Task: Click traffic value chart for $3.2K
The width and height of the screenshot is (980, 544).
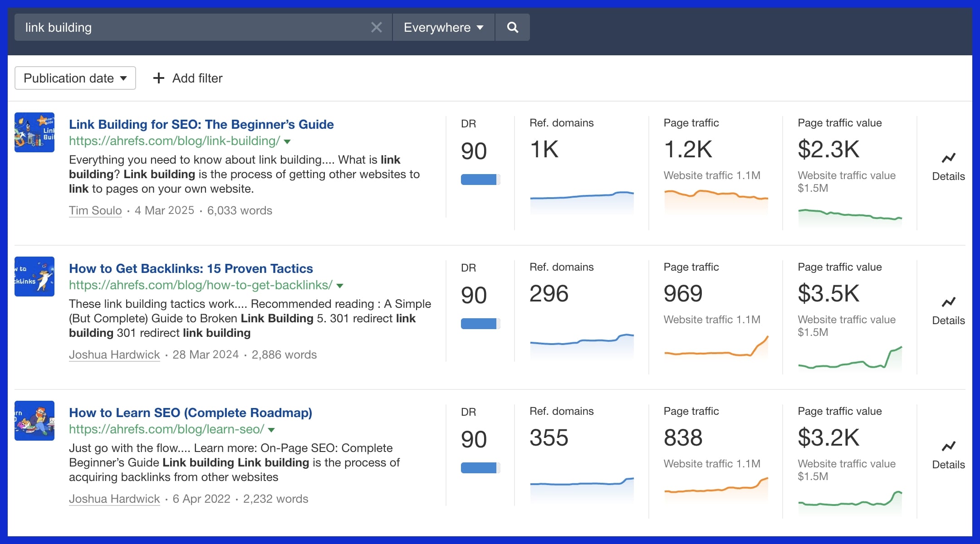Action: coord(850,502)
